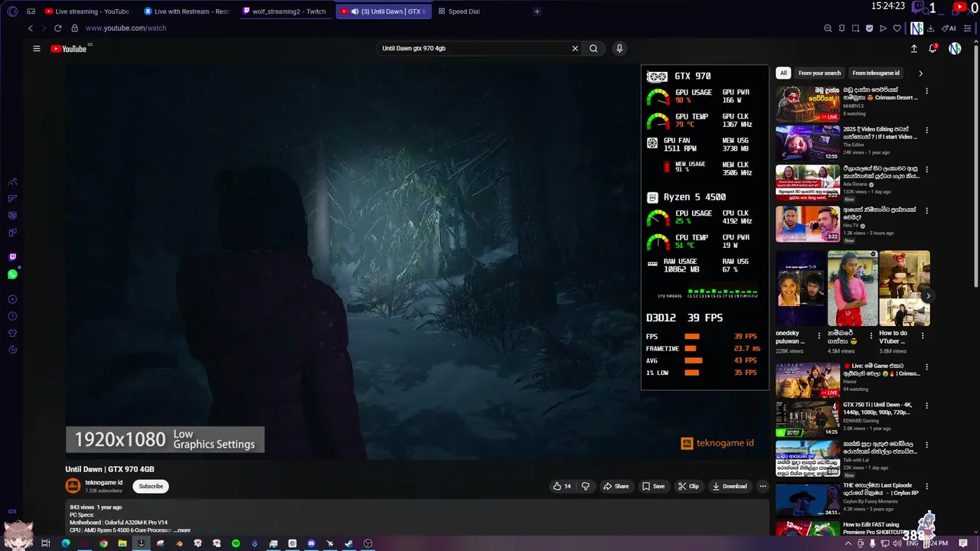Open the teknogame id channel name link
The image size is (980, 551).
[x=103, y=483]
